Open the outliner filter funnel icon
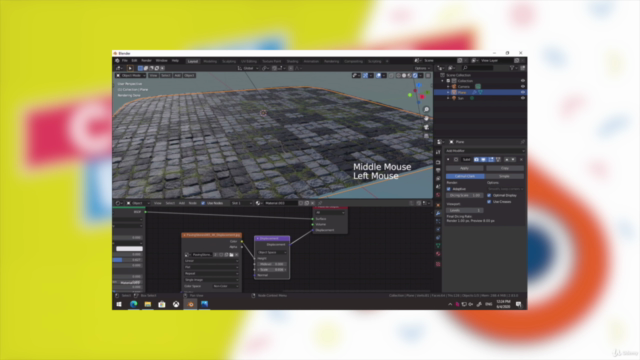The image size is (640, 360). (512, 68)
